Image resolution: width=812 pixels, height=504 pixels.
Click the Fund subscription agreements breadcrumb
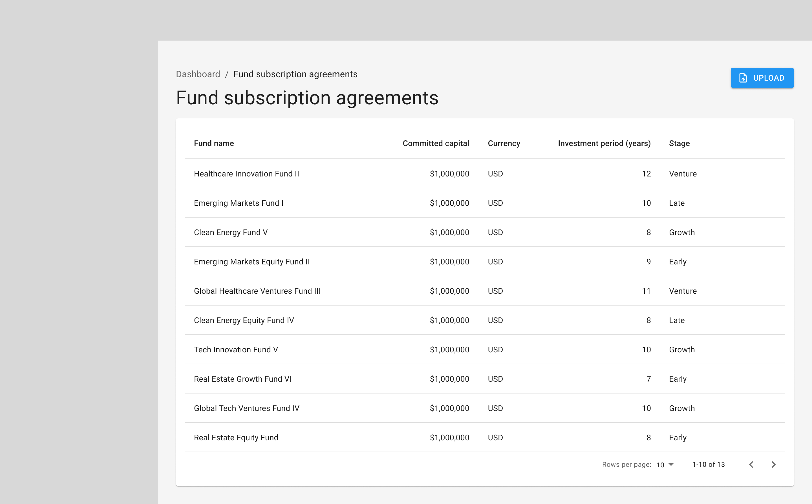coord(295,74)
